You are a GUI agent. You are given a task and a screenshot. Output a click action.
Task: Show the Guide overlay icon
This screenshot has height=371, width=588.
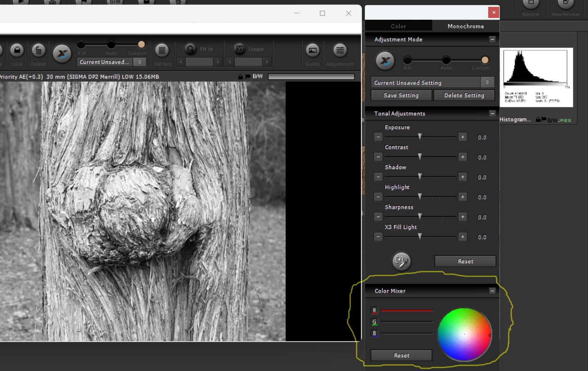point(313,50)
